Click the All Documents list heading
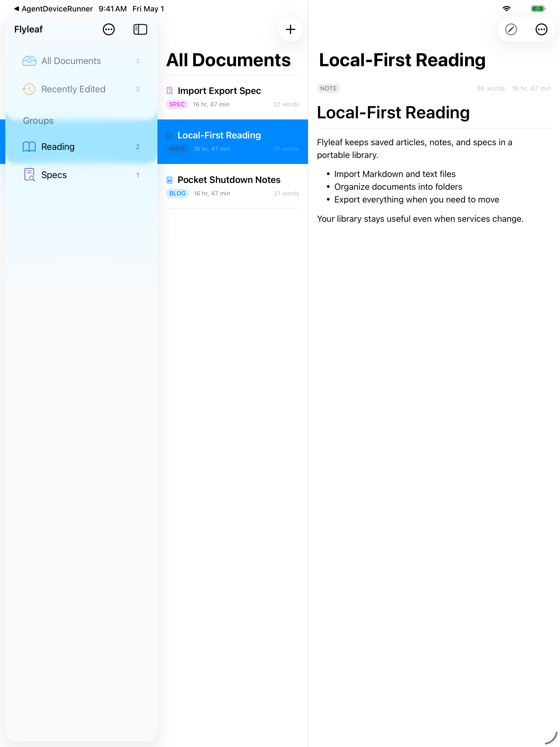Viewport: 560px width, 747px height. pyautogui.click(x=228, y=60)
